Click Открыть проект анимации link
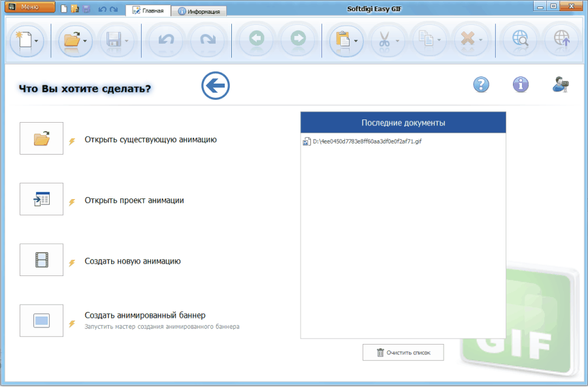Screen dimensions: 588x387 pos(134,200)
